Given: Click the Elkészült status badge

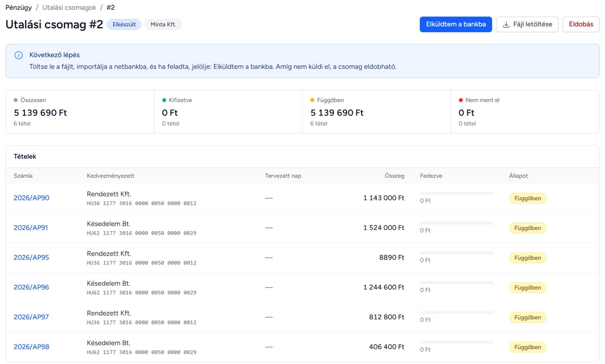Looking at the screenshot, I should point(124,25).
